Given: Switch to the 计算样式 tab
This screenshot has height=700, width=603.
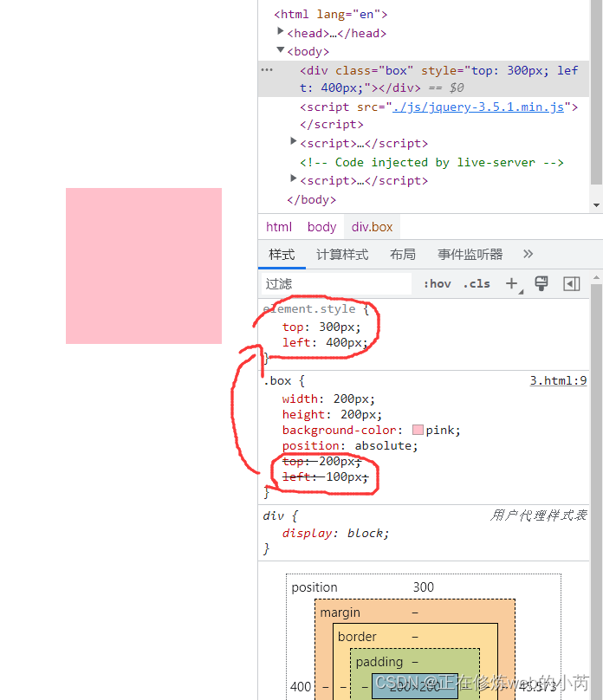Looking at the screenshot, I should coord(342,255).
